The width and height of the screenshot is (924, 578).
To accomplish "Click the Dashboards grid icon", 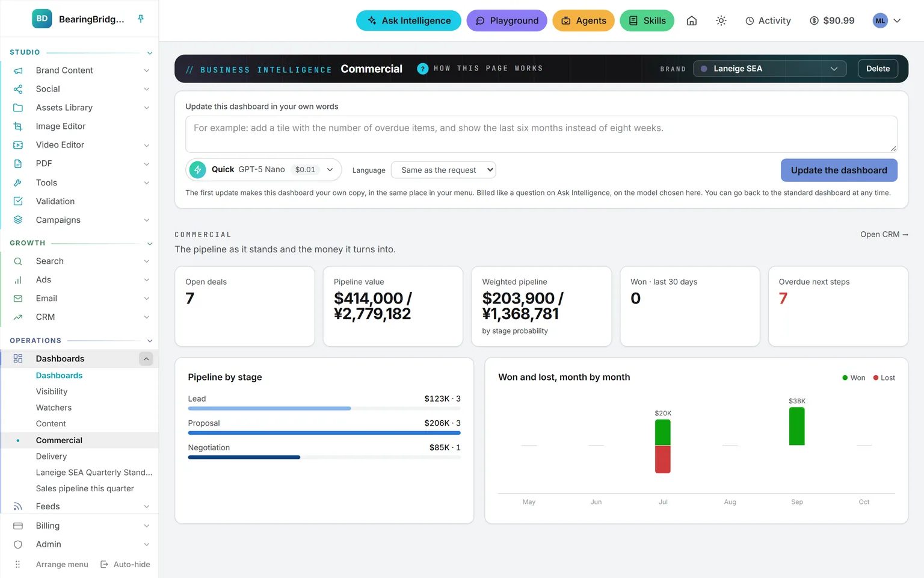I will coord(18,359).
